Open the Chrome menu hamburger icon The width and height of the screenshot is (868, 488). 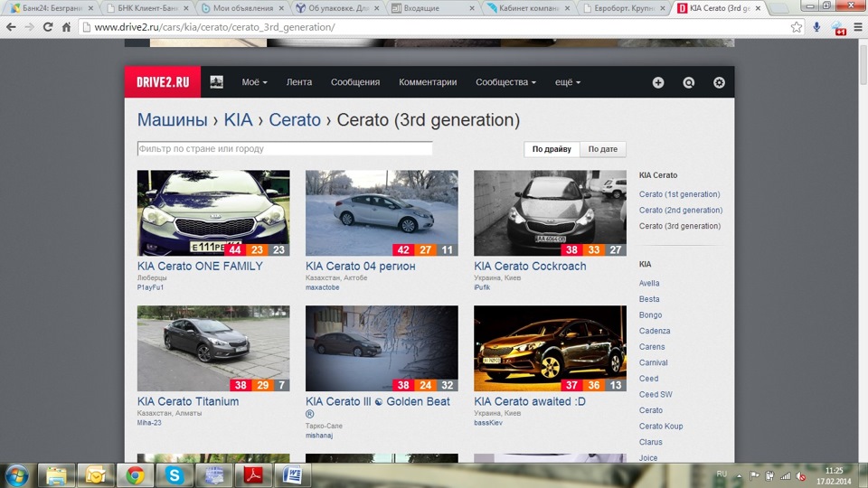click(x=857, y=26)
